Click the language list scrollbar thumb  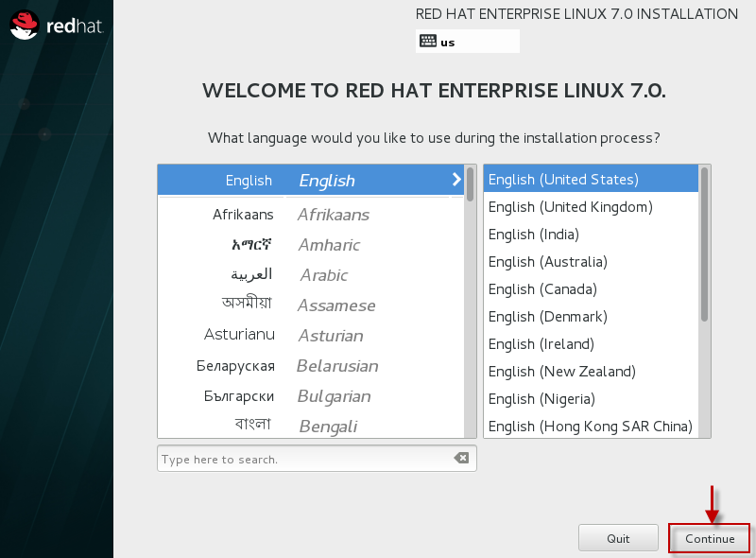point(470,183)
